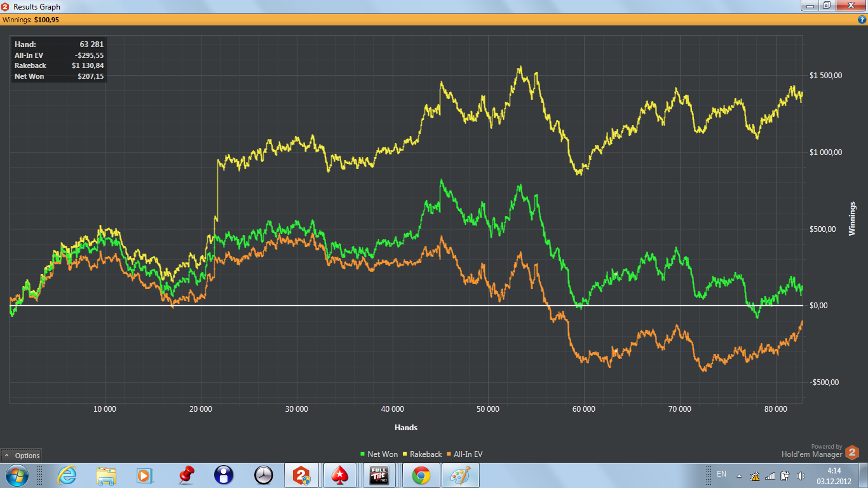
Task: Show hidden system tray icons
Action: point(739,475)
